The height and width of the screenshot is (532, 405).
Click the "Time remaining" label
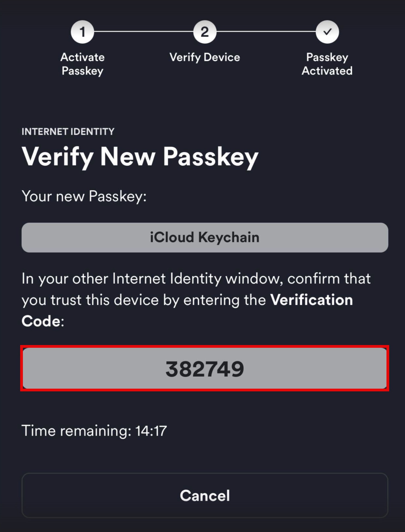[x=76, y=431]
